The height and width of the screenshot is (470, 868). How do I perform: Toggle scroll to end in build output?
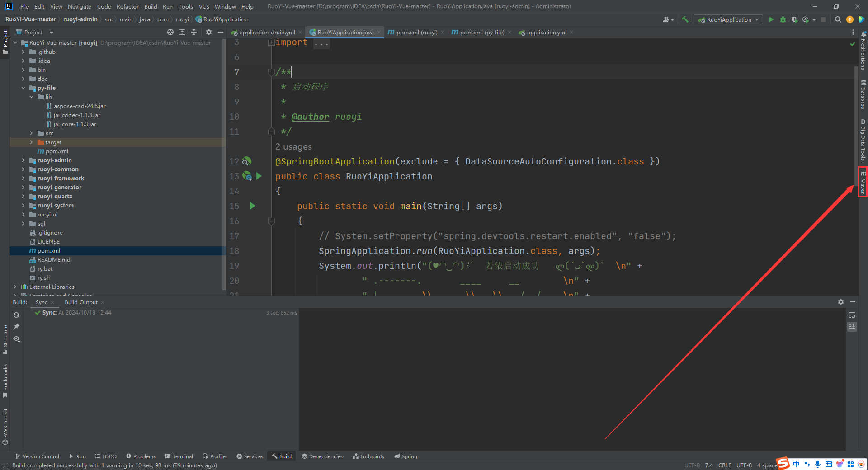852,326
